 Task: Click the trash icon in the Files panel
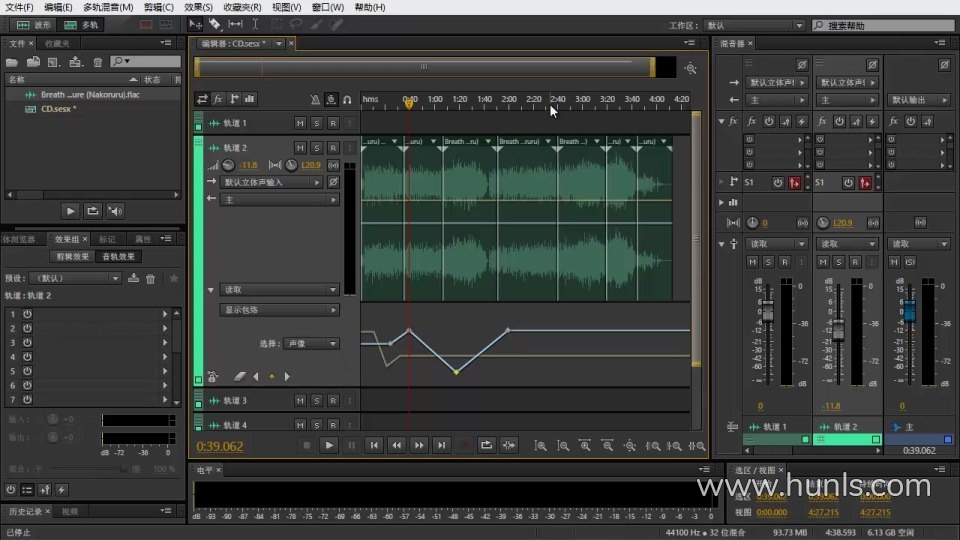[x=97, y=62]
